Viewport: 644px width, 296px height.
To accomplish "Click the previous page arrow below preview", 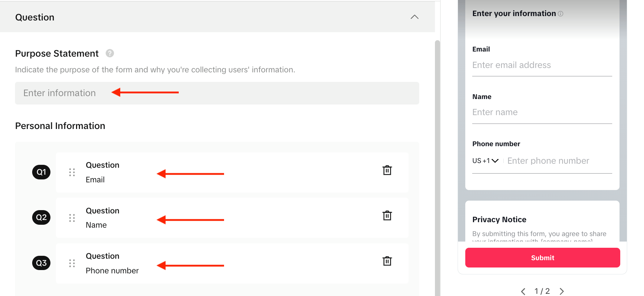I will coord(523,291).
